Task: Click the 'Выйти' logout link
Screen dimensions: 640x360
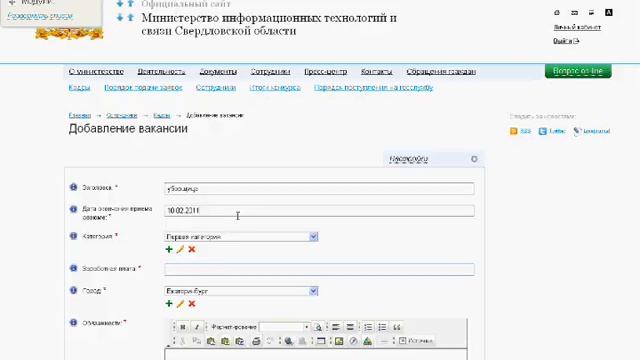Action: [x=566, y=41]
